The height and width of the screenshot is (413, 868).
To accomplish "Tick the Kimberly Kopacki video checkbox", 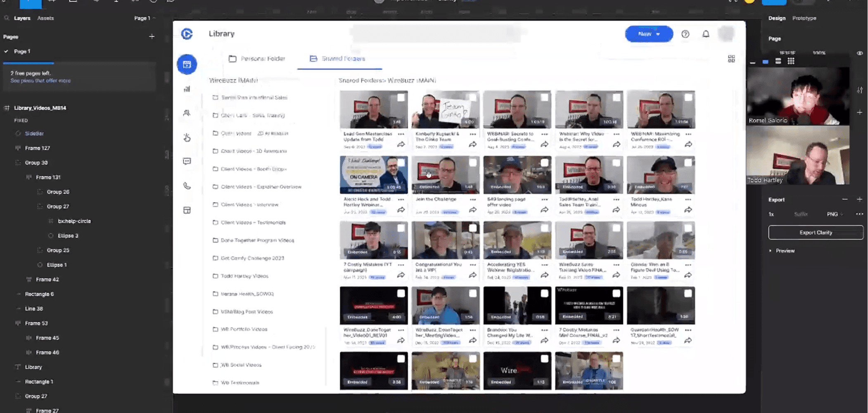I will (x=472, y=97).
